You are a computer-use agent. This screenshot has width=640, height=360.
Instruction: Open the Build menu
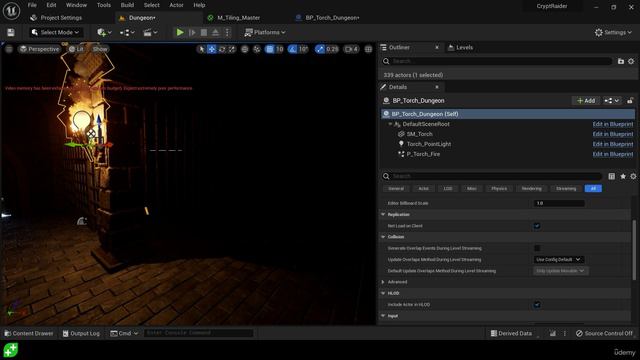[x=127, y=5]
